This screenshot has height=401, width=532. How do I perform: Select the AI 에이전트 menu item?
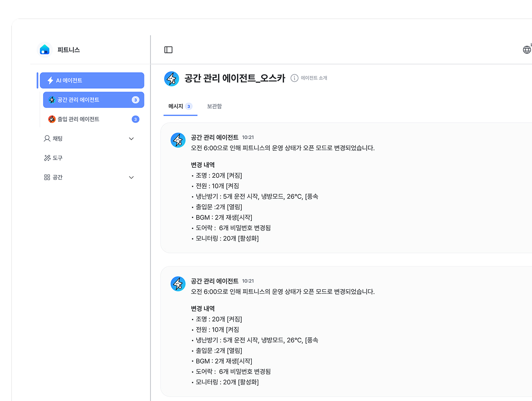click(x=92, y=81)
